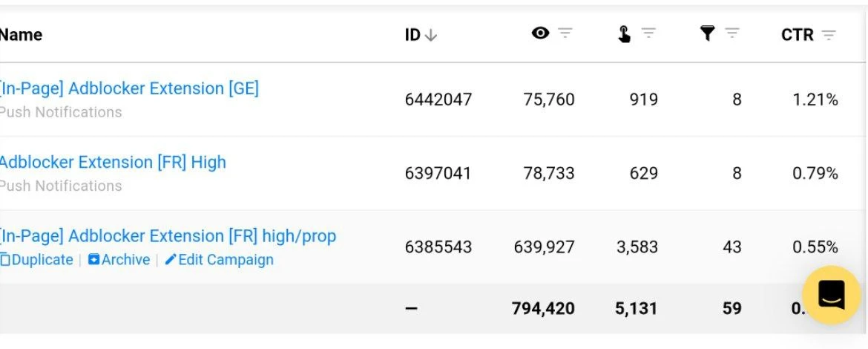Click the pencil Edit Campaign icon

click(x=171, y=259)
